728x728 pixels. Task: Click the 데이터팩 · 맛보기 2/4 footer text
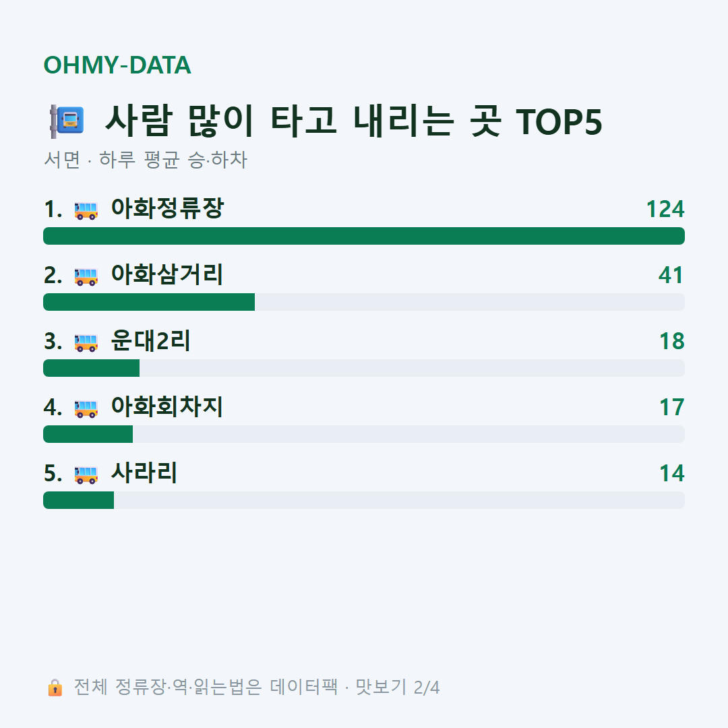[355, 687]
